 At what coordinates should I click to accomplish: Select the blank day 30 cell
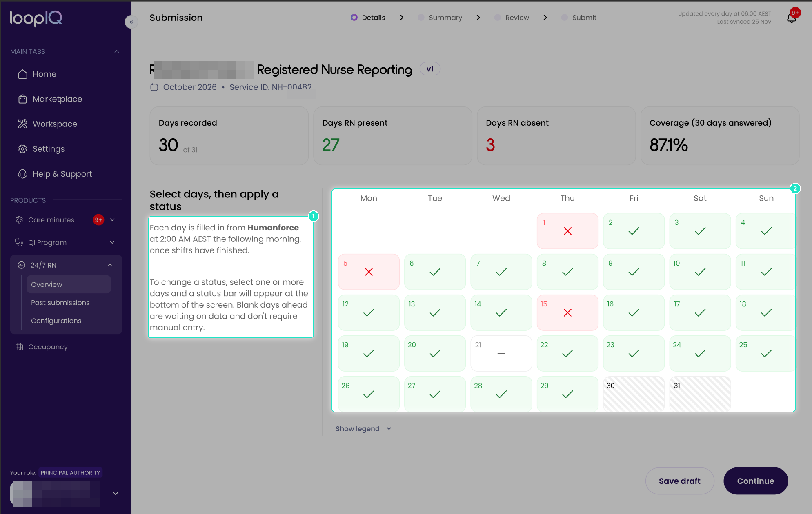click(x=634, y=394)
